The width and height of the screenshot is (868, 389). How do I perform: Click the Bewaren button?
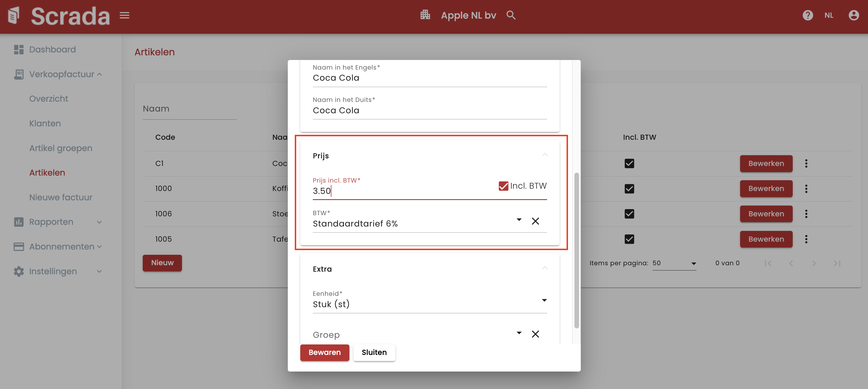(324, 353)
